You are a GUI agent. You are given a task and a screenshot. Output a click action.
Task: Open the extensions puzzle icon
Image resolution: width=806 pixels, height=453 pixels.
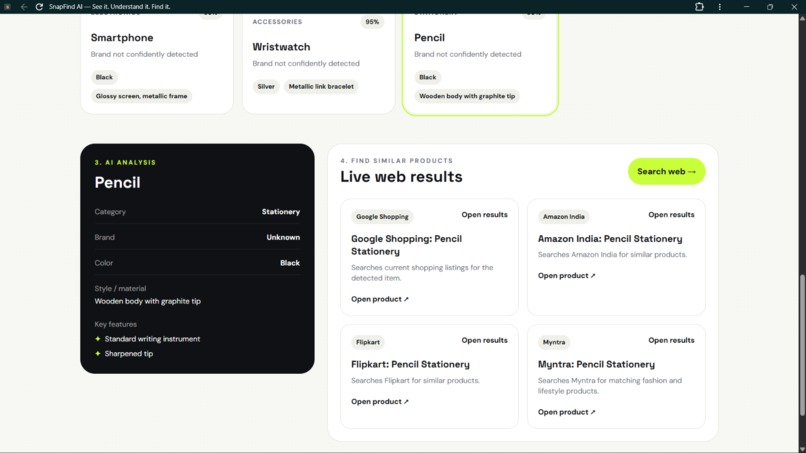pos(699,7)
